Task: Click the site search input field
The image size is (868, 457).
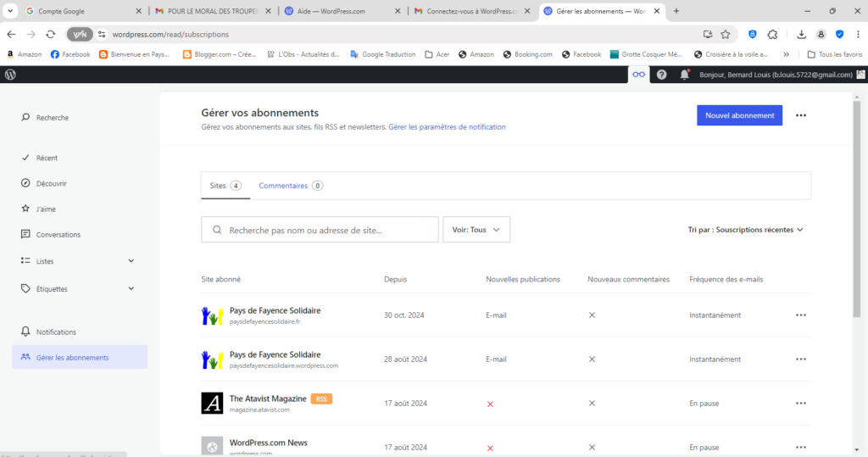Action: (320, 230)
